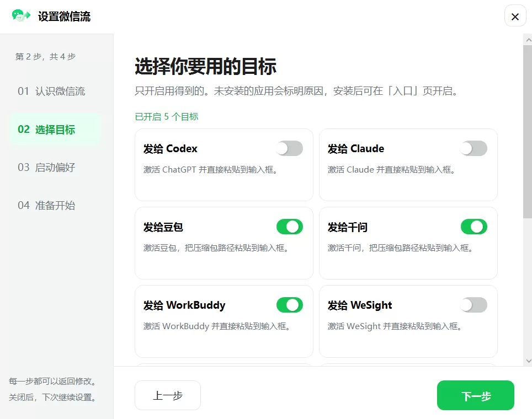
Task: Enable the 发给 Claude toggle
Action: tap(474, 148)
